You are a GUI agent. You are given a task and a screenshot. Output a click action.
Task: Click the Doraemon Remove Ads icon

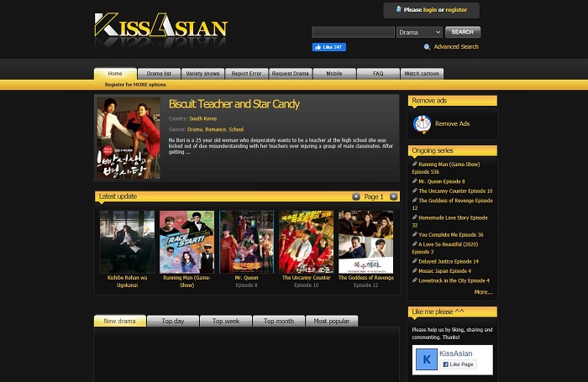pyautogui.click(x=423, y=124)
